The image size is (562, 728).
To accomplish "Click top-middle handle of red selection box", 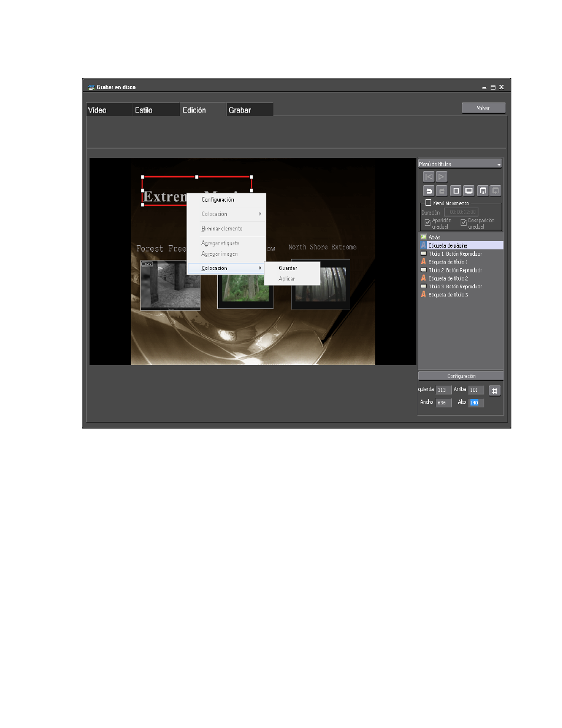I will click(x=197, y=176).
